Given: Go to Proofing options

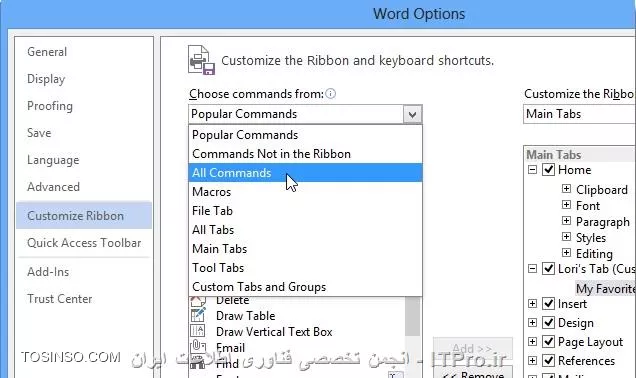Looking at the screenshot, I should (84, 106).
